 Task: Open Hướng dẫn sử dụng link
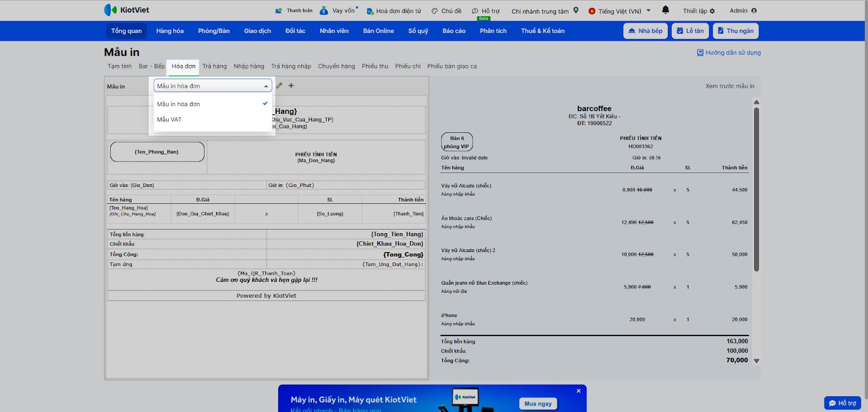[729, 53]
